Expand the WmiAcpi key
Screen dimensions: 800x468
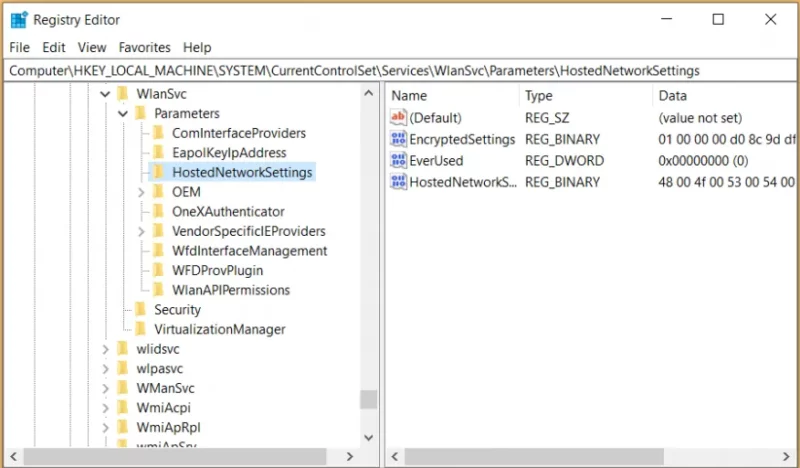[105, 408]
